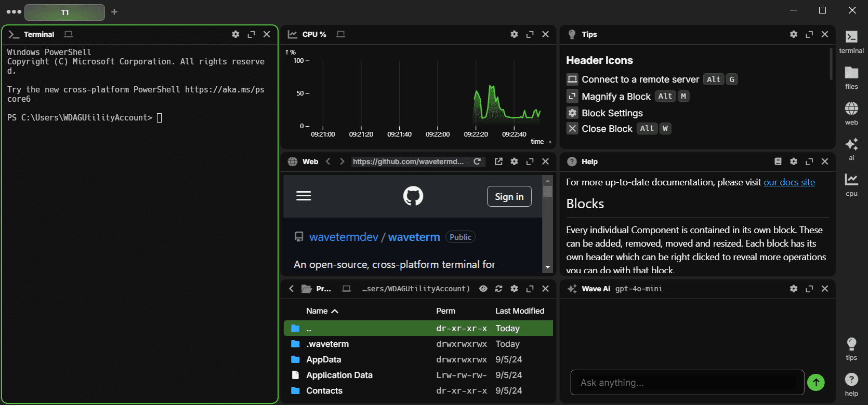Viewport: 868px width, 405px height.
Task: Click the Ask anything input field
Action: [x=687, y=383]
